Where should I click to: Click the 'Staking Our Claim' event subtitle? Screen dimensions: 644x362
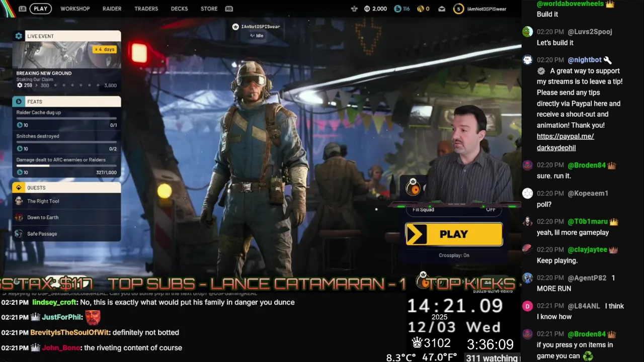(x=35, y=79)
